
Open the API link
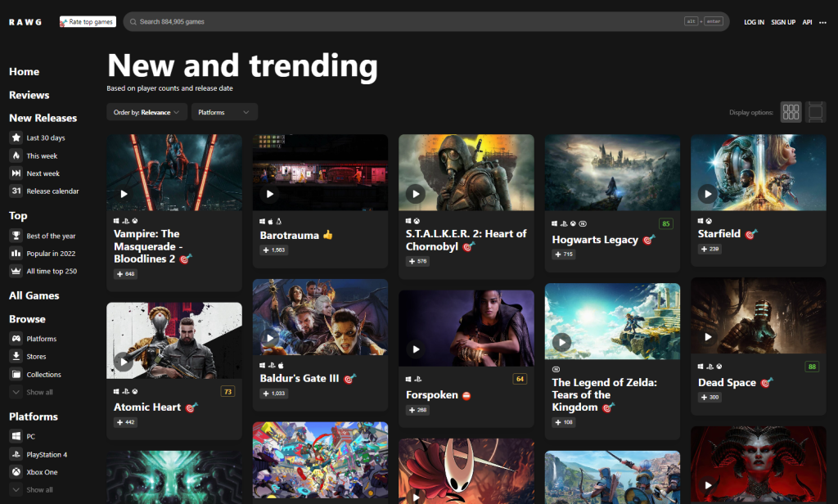pos(807,22)
